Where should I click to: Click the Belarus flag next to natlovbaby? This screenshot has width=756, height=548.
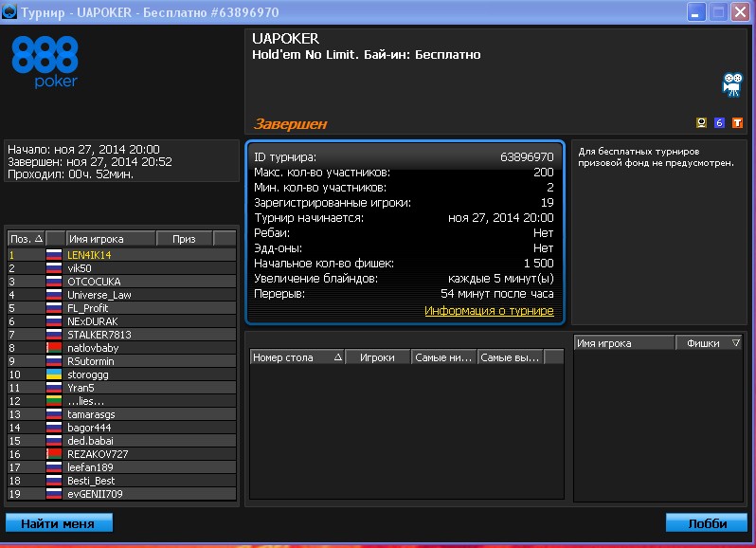(54, 347)
